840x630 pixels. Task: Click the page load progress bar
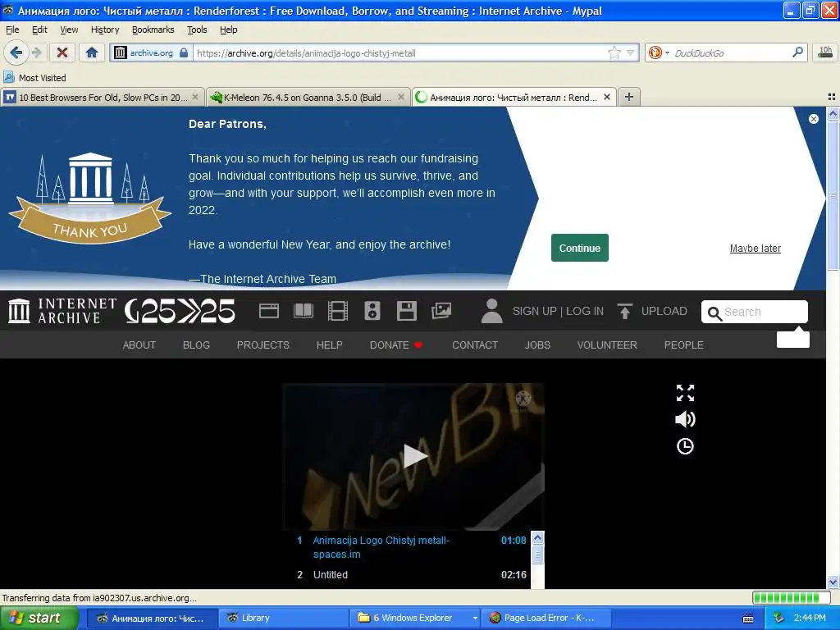point(790,598)
